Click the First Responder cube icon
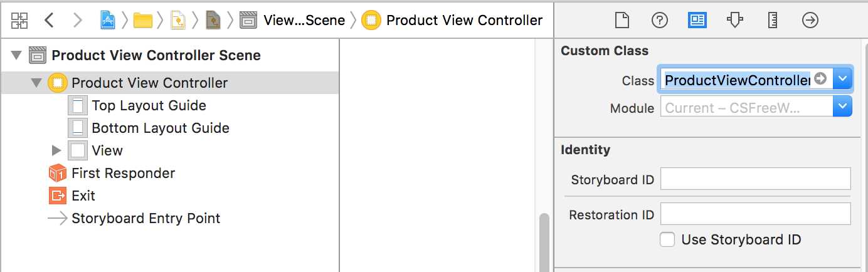868x272 pixels. coord(57,173)
